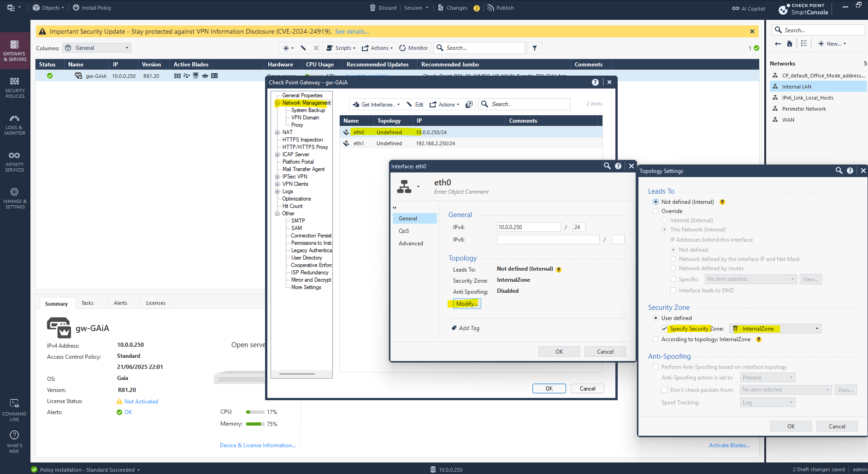Click the delete X icon in gateways toolbar
This screenshot has width=868, height=474.
[316, 48]
